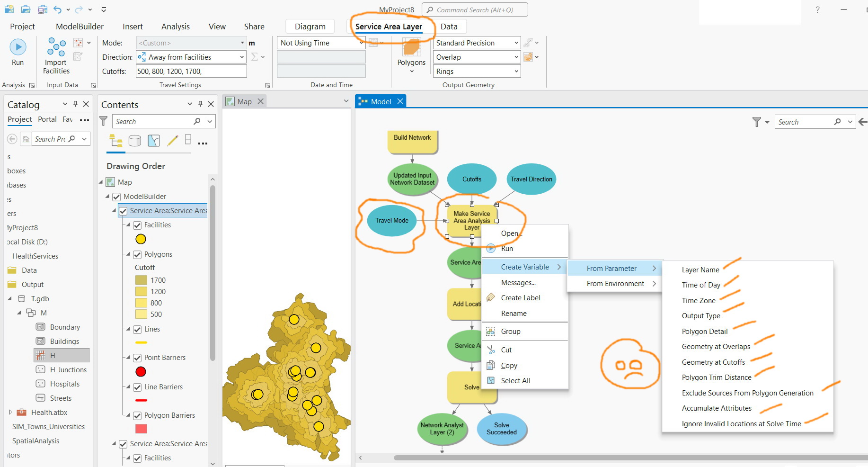Click the 1700 cutoff color swatch

point(141,280)
